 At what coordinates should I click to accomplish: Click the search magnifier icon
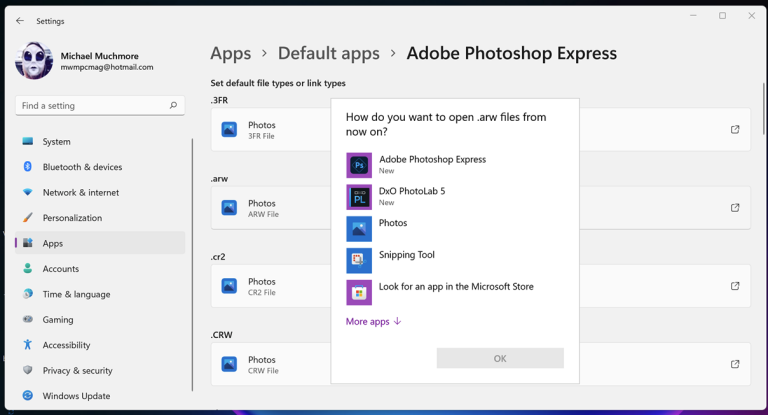[x=173, y=105]
